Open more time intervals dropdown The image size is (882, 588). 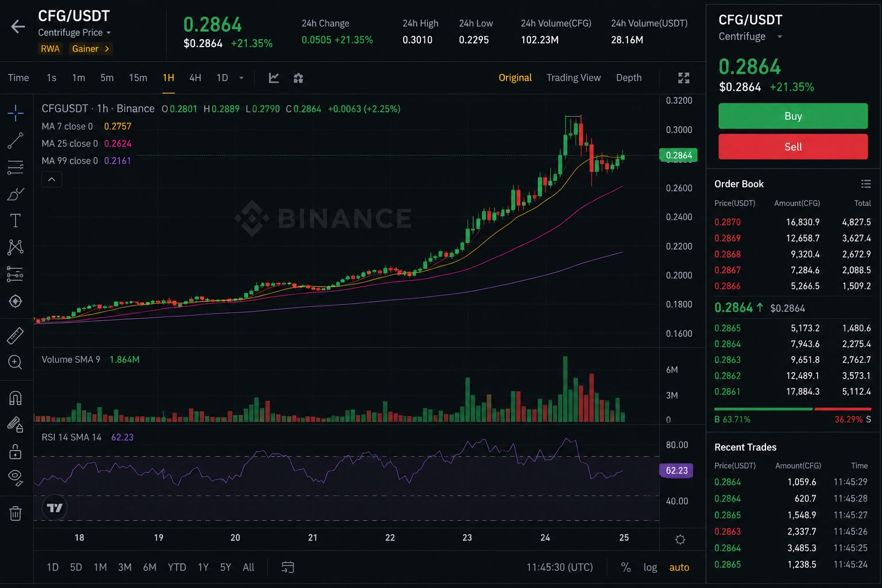[241, 78]
